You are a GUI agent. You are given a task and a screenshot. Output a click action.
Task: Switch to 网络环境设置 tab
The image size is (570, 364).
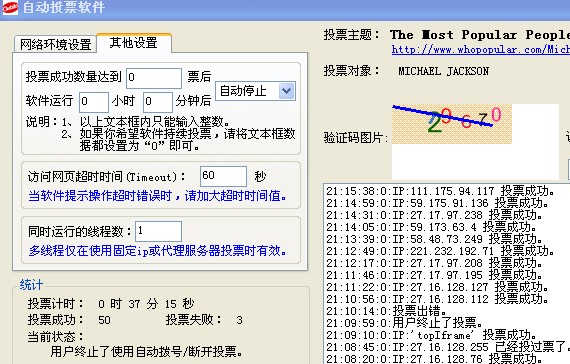[x=55, y=44]
